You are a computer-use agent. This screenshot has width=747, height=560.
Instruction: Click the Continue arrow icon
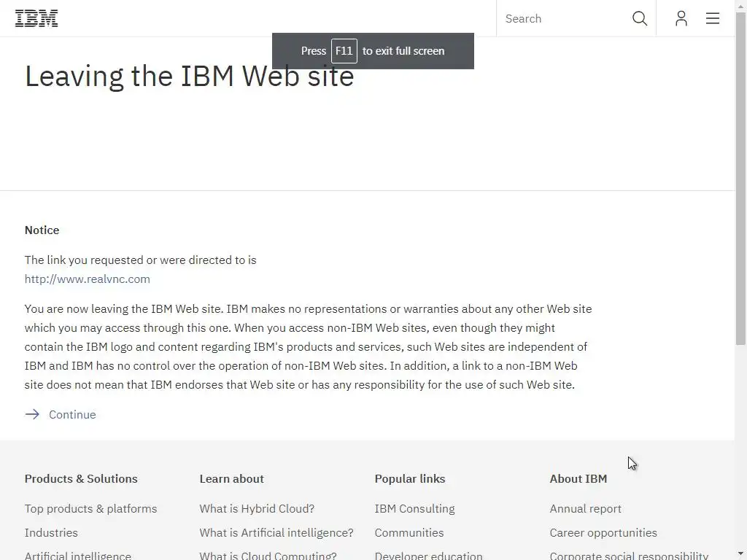point(32,414)
